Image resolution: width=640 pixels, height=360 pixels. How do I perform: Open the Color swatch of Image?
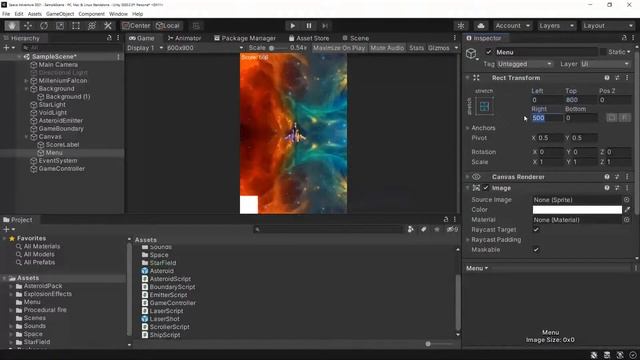coord(577,209)
